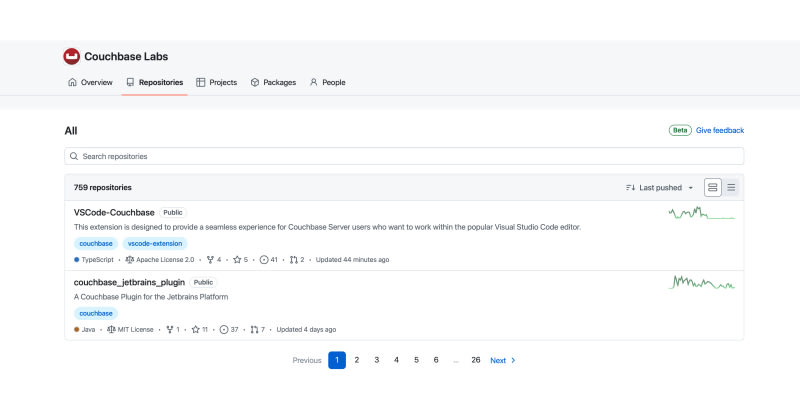This screenshot has height=406, width=800.
Task: Open the Packages tab
Action: 273,82
